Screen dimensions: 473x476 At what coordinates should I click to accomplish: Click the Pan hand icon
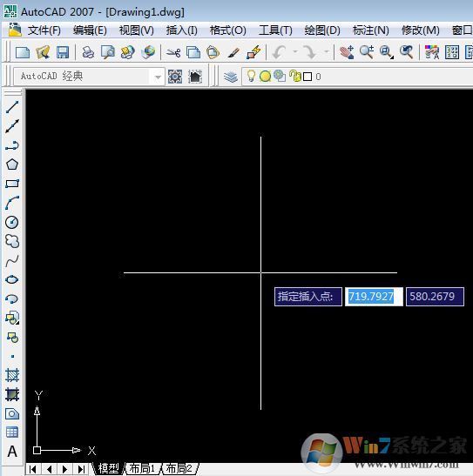pyautogui.click(x=347, y=52)
